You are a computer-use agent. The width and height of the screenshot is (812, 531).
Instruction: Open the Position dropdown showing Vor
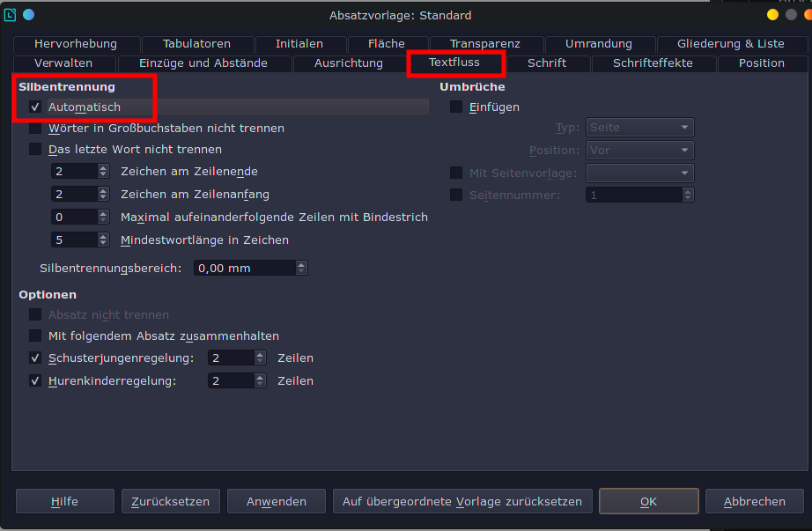[x=639, y=150]
